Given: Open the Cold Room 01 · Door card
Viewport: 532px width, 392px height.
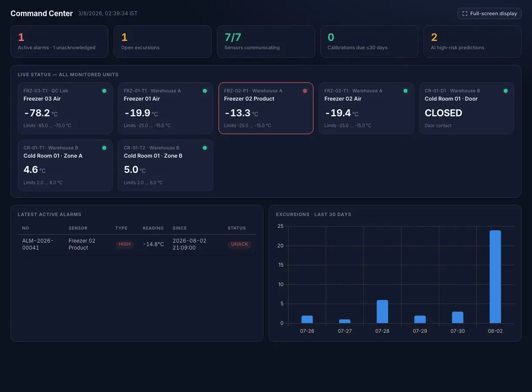Looking at the screenshot, I should pos(466,108).
